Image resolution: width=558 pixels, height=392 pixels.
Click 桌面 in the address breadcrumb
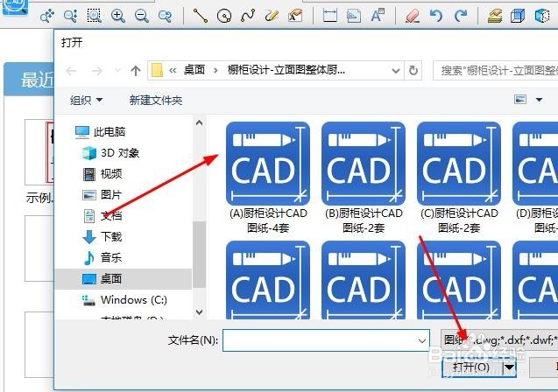tap(194, 70)
